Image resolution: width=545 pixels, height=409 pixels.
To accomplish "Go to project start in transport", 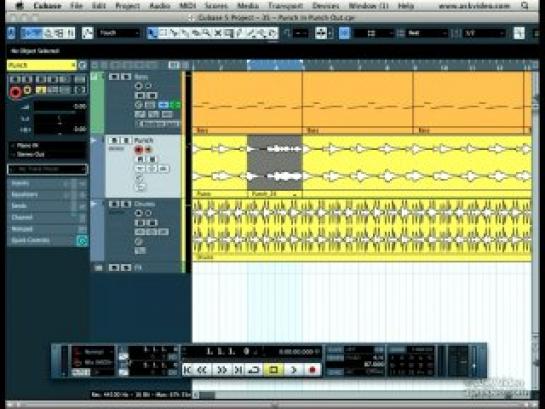I will [x=188, y=370].
